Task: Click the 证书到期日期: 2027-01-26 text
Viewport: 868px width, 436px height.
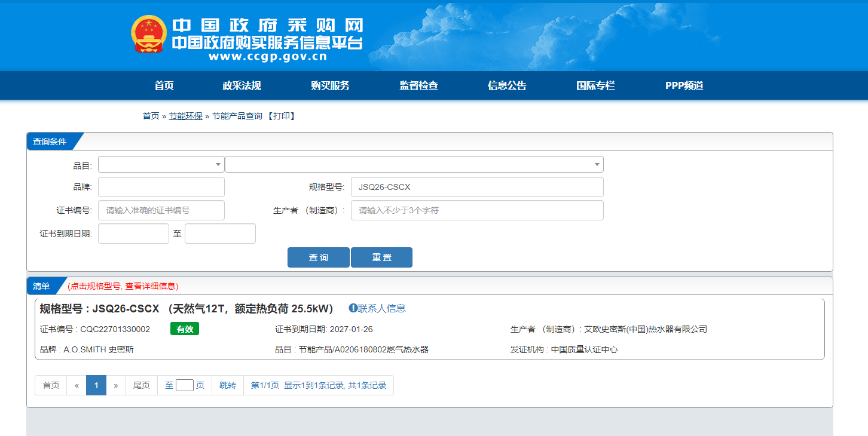Action: 324,329
